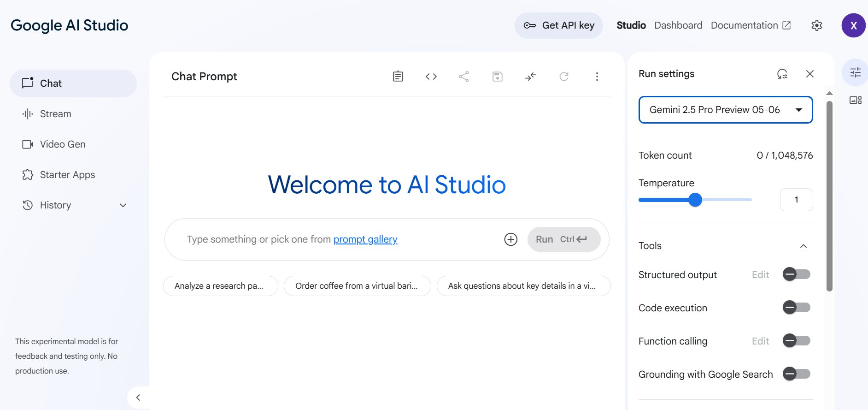Click the plus insert assets icon
This screenshot has width=868, height=410.
point(511,239)
